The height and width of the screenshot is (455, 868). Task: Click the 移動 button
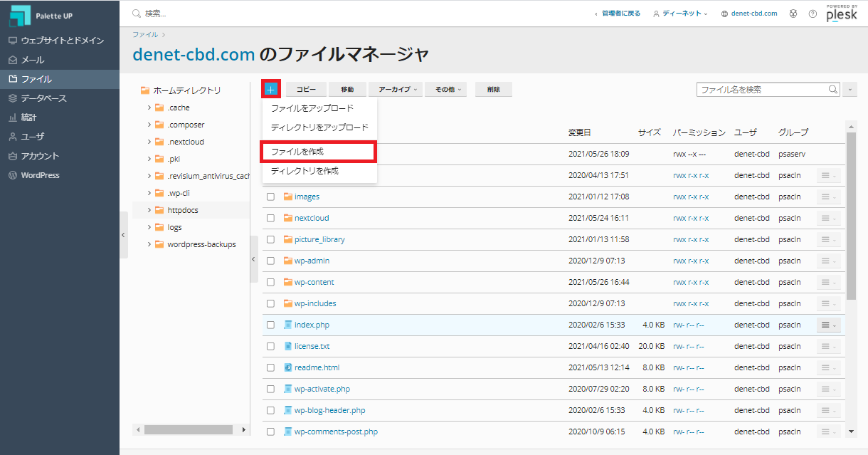(347, 90)
